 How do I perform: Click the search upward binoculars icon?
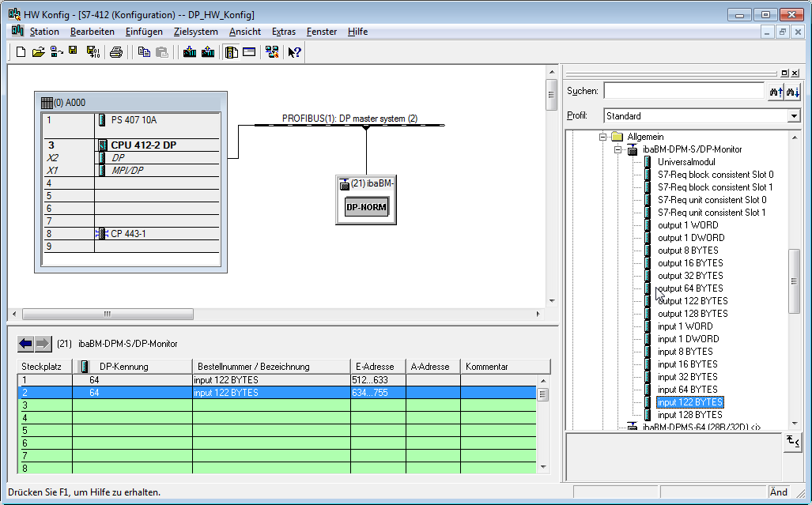[x=776, y=92]
